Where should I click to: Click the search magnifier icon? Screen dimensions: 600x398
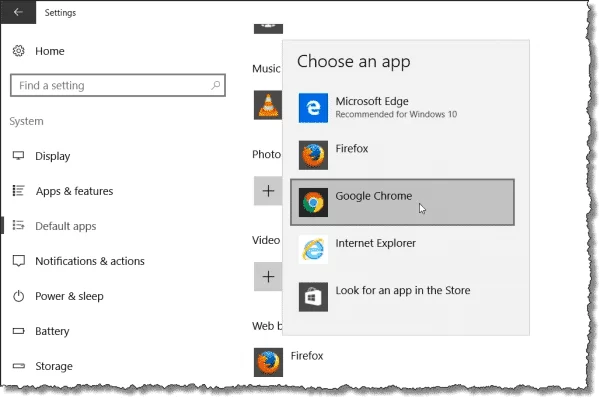click(216, 85)
